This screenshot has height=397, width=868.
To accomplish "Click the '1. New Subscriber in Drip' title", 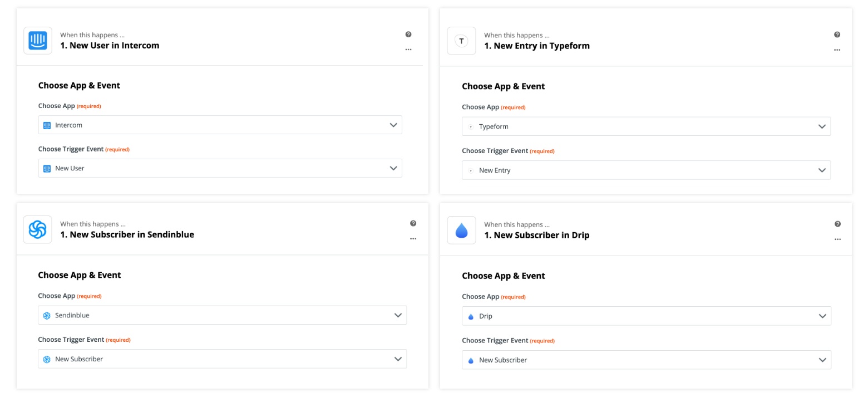I will pyautogui.click(x=536, y=236).
